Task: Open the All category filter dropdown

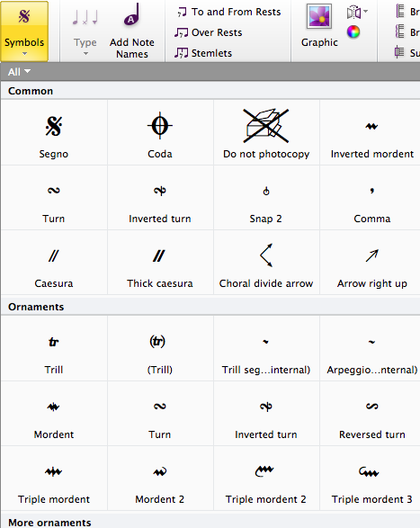Action: [19, 72]
